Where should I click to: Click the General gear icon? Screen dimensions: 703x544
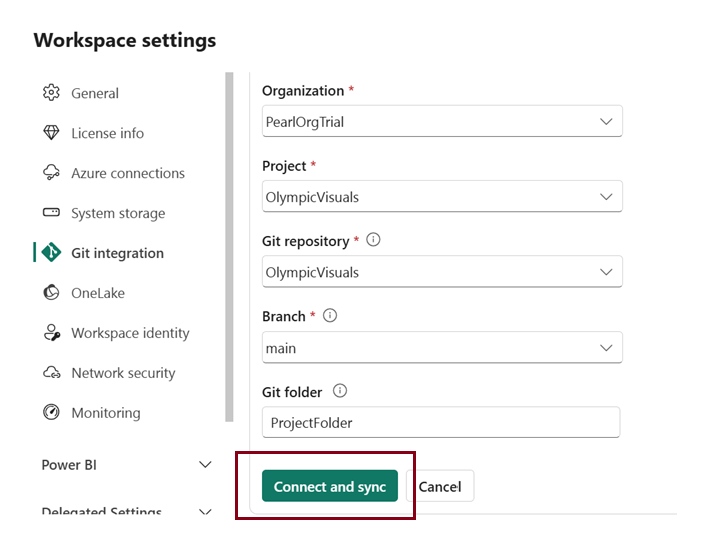pos(51,93)
